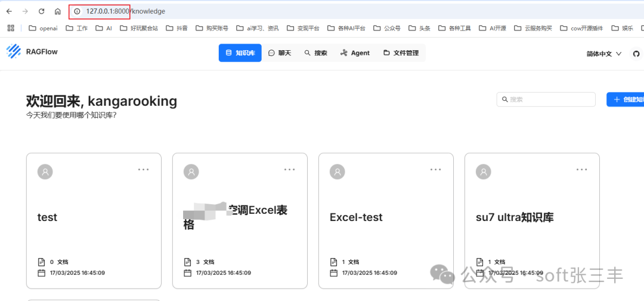Image resolution: width=644 pixels, height=301 pixels.
Task: Open the test knowledge base title
Action: coord(47,217)
